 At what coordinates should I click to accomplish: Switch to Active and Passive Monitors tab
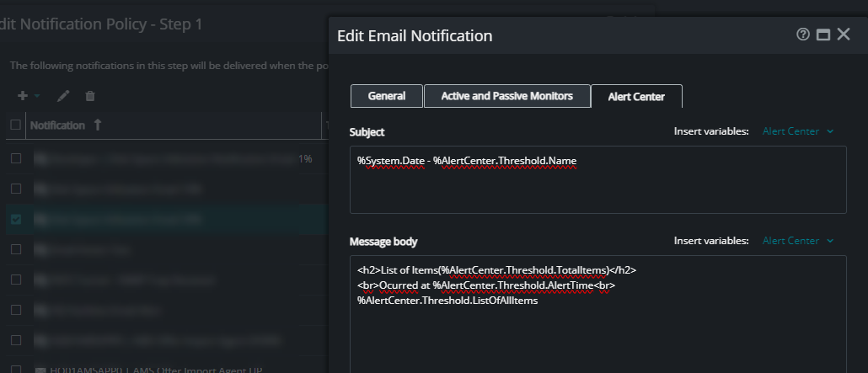507,96
